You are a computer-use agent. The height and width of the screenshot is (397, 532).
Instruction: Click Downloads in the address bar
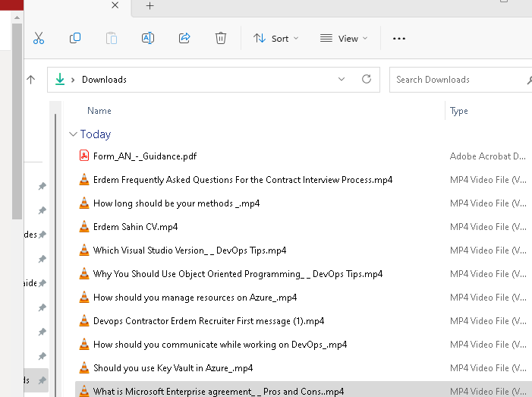(x=104, y=80)
